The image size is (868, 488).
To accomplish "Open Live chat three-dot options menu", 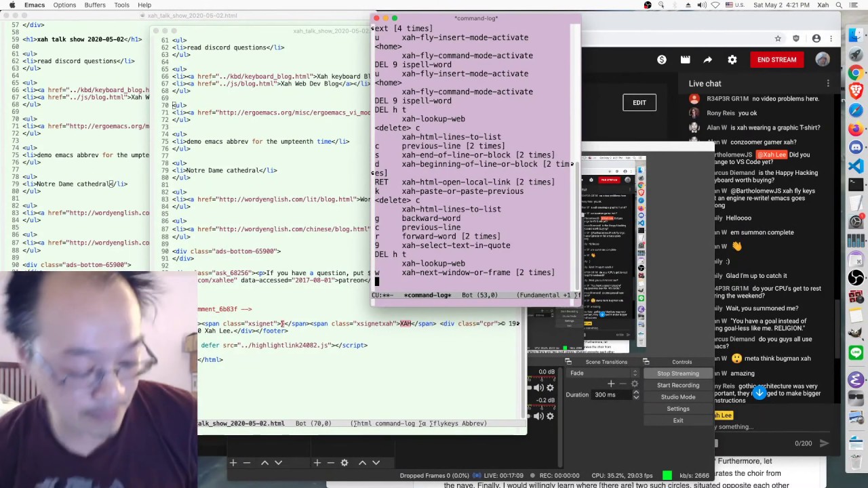I will click(x=827, y=83).
